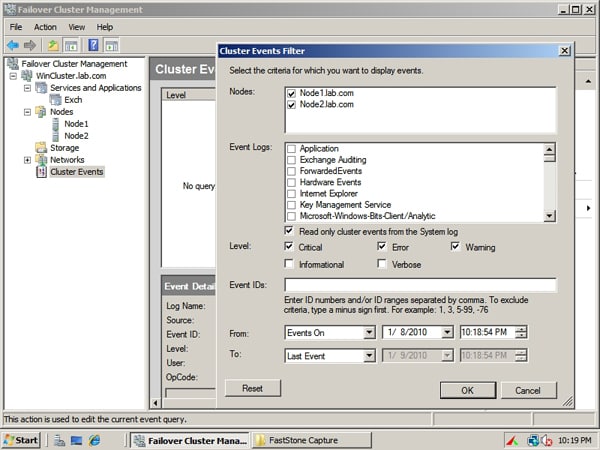Toggle the action pane toolbar icon
600x450 pixels.
click(x=112, y=46)
